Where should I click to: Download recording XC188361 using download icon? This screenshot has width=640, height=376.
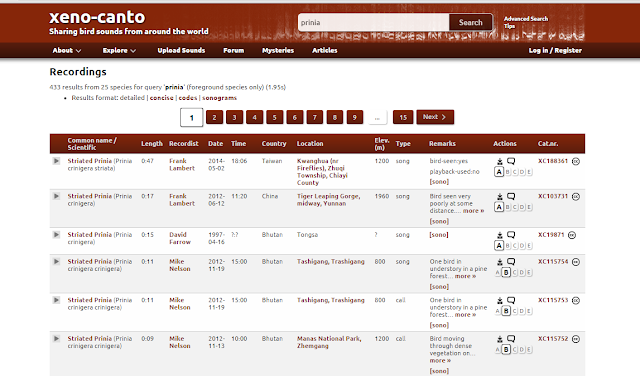(x=500, y=161)
